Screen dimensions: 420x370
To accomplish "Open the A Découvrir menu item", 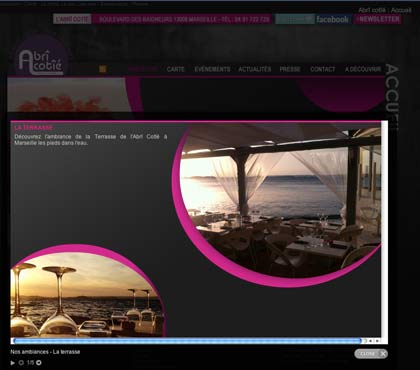I will [x=363, y=69].
